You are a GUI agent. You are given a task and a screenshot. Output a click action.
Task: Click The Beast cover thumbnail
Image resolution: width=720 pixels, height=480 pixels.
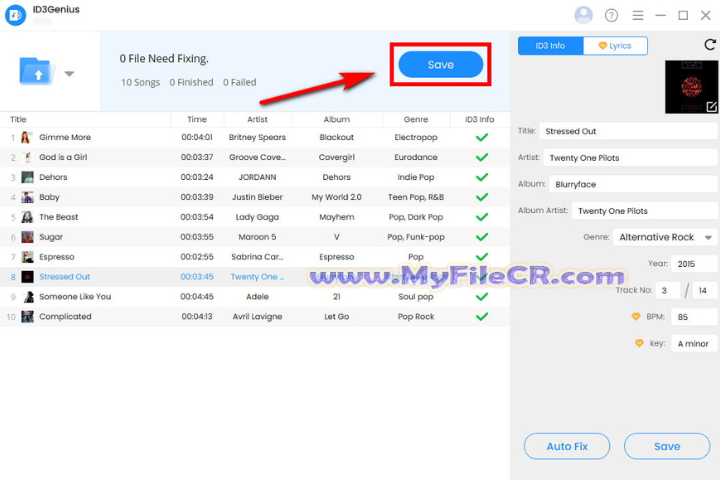(27, 217)
